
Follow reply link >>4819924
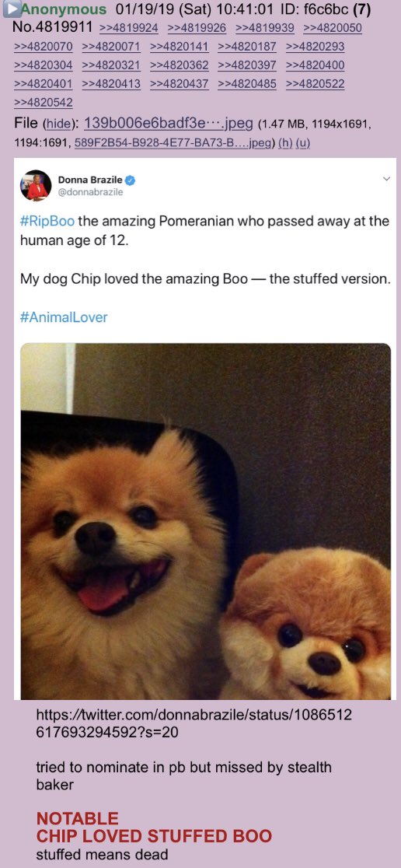pyautogui.click(x=129, y=28)
